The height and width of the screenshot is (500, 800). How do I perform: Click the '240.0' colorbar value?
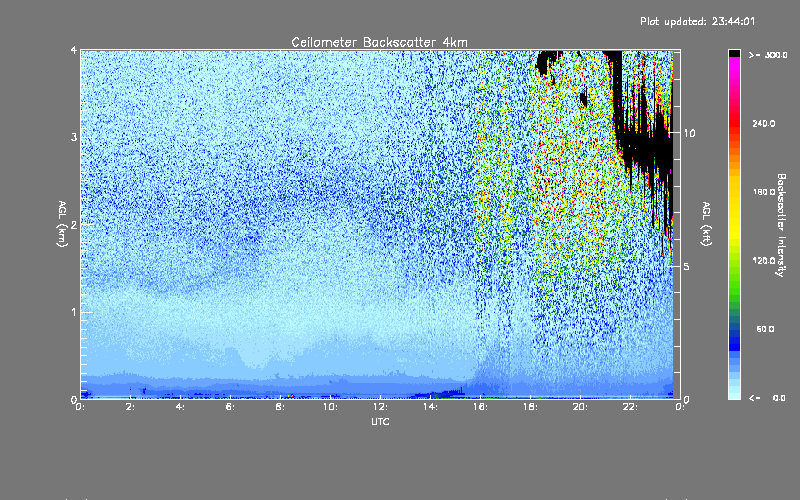(x=764, y=123)
